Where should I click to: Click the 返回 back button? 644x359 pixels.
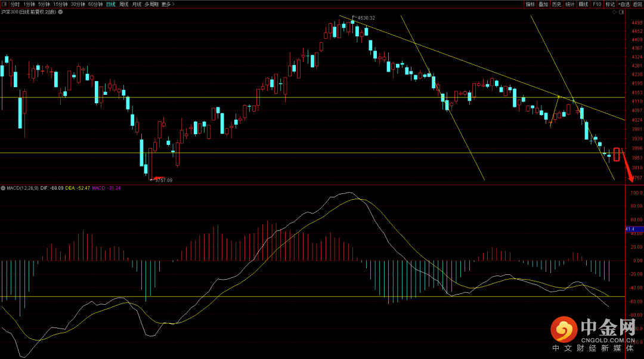tap(637, 4)
